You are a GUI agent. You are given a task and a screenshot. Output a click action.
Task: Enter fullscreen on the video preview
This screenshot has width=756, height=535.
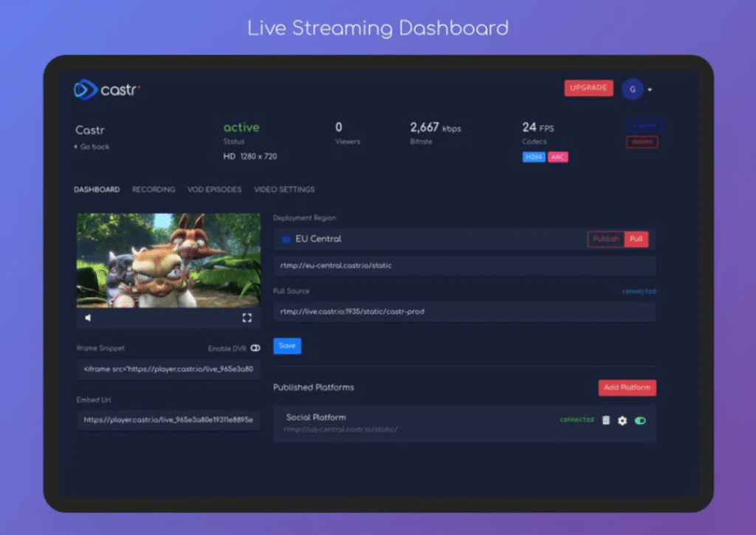(x=247, y=318)
